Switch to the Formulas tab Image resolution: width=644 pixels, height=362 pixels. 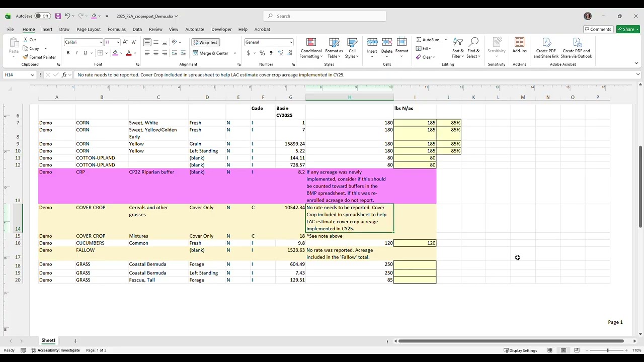click(117, 29)
